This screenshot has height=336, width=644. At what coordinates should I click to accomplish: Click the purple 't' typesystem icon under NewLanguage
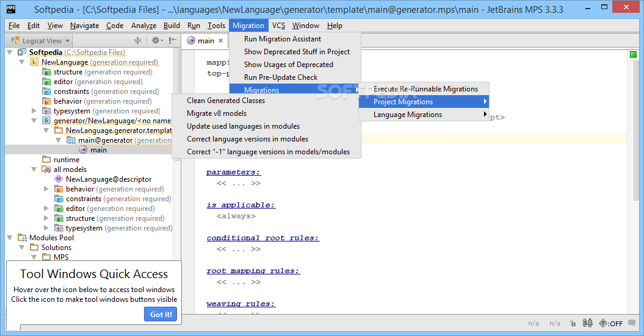point(46,111)
